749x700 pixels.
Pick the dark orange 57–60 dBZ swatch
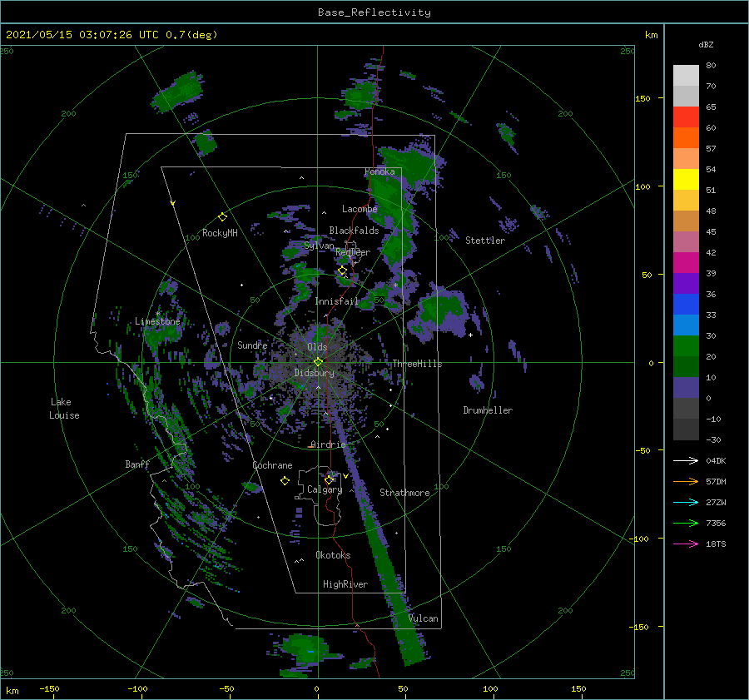(686, 138)
